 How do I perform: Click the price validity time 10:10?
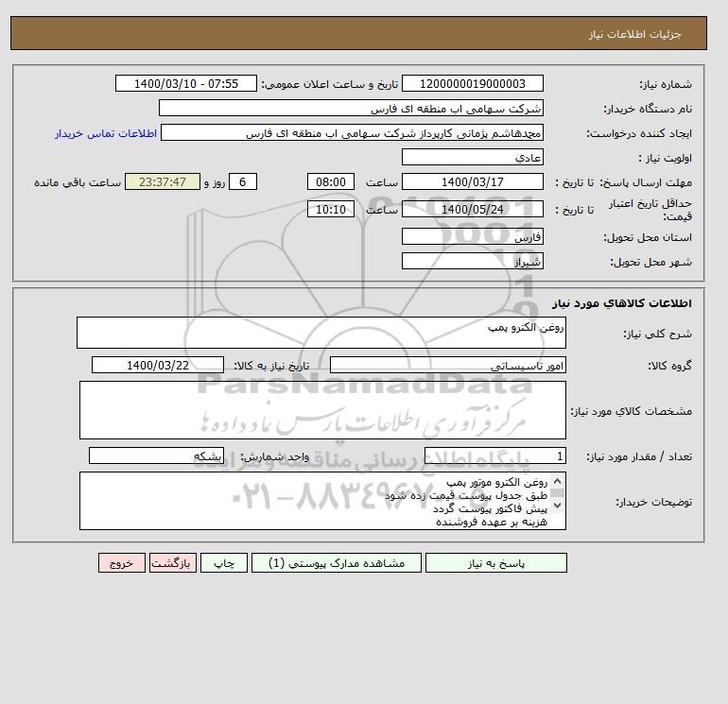point(331,209)
